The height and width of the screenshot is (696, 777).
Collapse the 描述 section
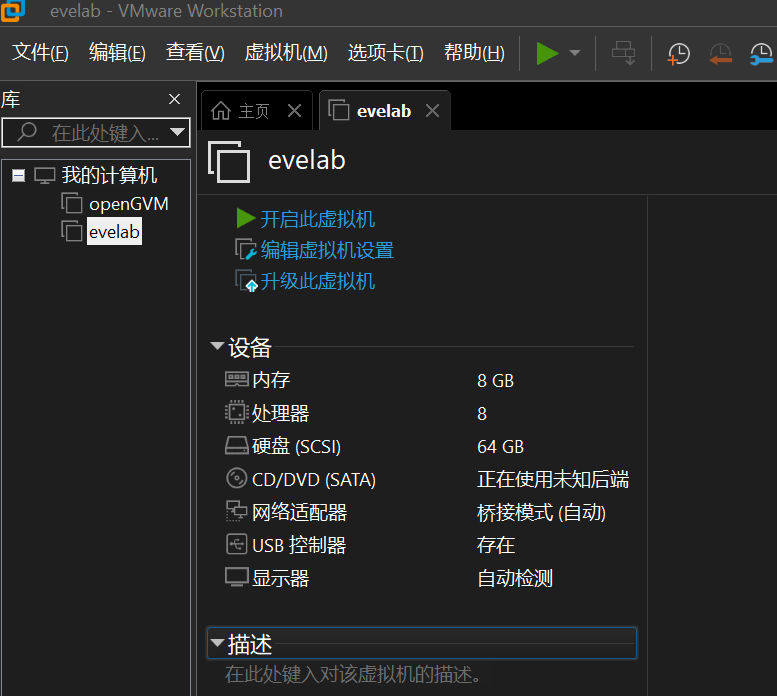(x=217, y=642)
